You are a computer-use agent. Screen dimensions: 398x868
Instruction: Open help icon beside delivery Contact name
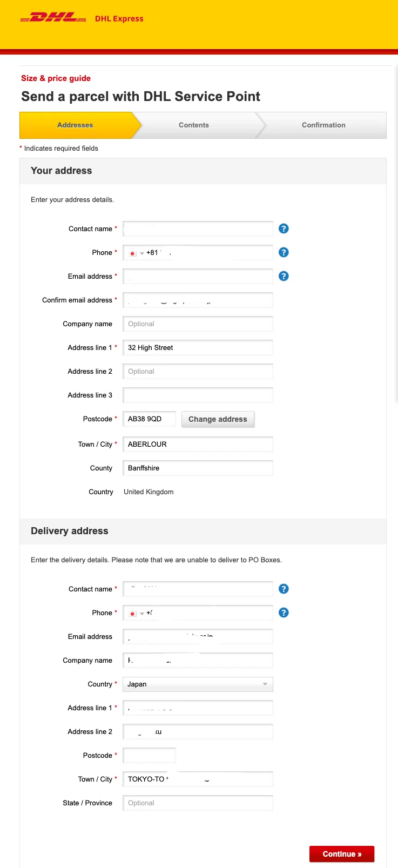point(284,589)
